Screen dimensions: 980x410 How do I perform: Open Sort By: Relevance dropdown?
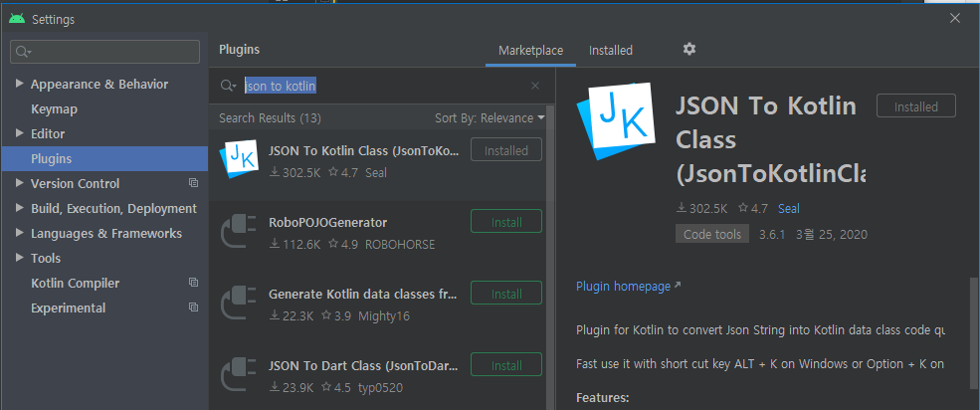[x=490, y=118]
